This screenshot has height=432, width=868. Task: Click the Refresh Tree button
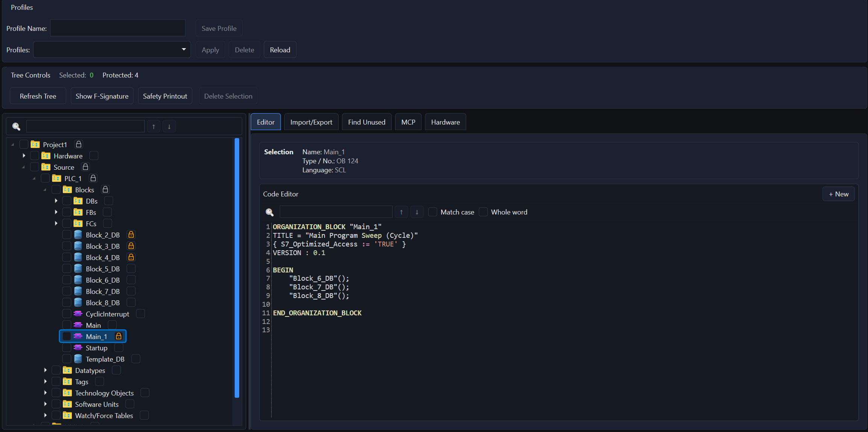(x=38, y=96)
